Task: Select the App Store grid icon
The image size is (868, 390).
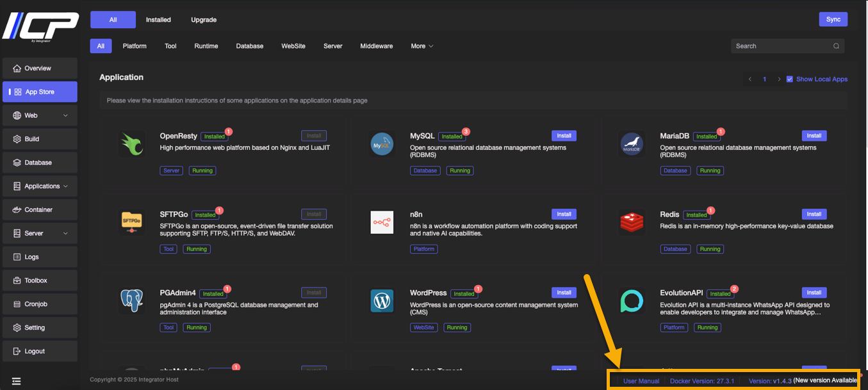Action: point(17,92)
